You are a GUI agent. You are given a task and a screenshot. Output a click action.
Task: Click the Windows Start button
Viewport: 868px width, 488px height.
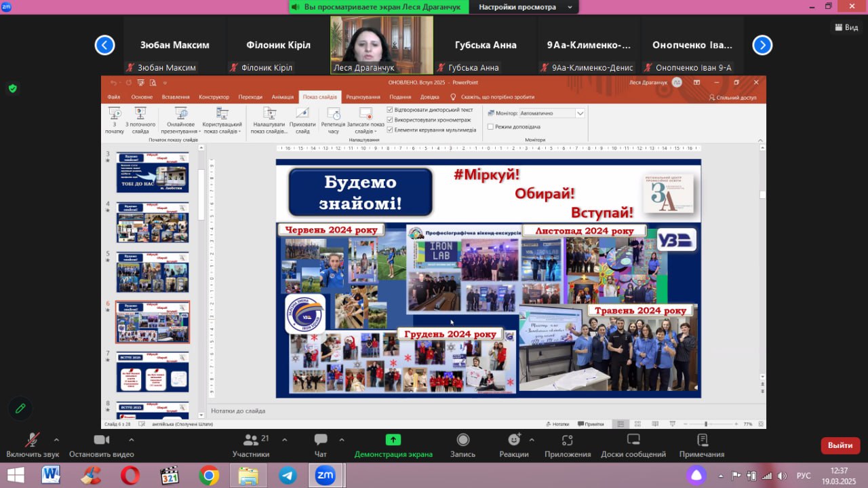click(16, 475)
